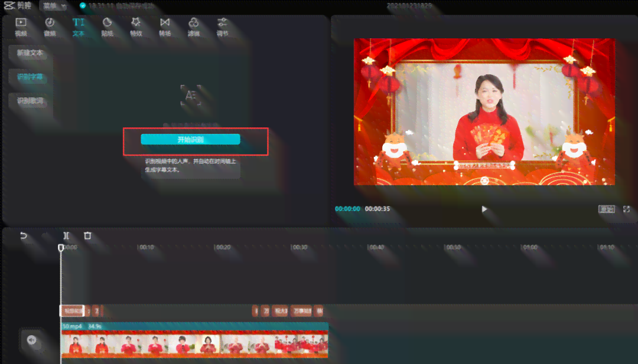Undo the last timeline action
The image size is (638, 364).
[x=24, y=235]
